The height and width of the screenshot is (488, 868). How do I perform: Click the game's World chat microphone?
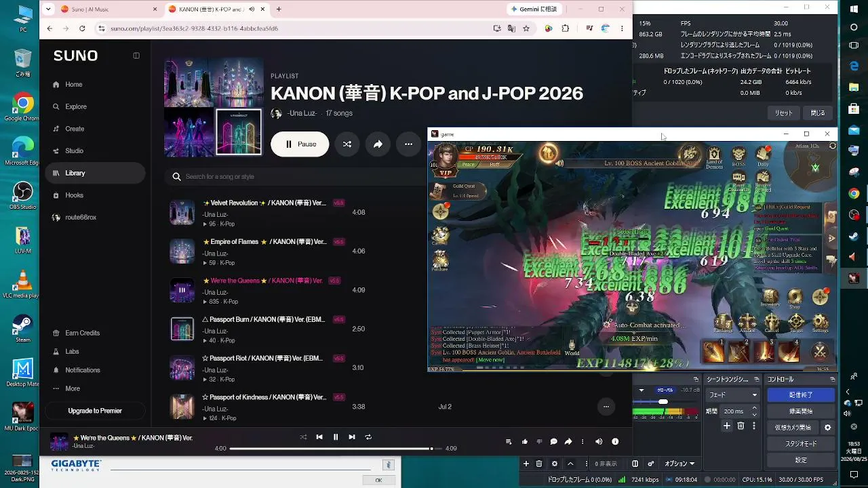pyautogui.click(x=572, y=346)
